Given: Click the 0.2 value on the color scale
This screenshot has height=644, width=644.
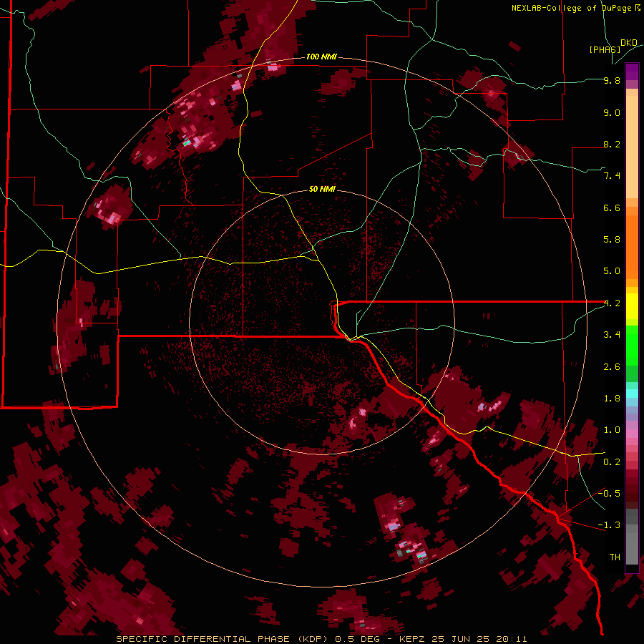Looking at the screenshot, I should click(x=612, y=462).
